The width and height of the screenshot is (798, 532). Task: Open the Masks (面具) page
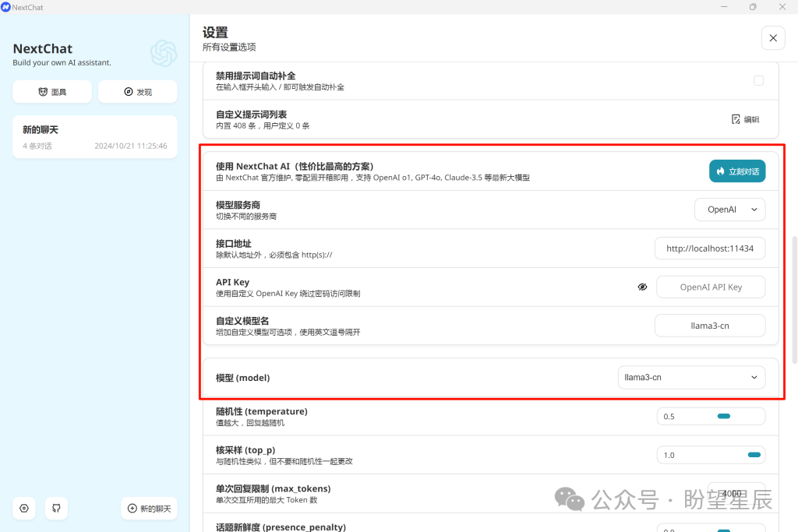(x=52, y=92)
